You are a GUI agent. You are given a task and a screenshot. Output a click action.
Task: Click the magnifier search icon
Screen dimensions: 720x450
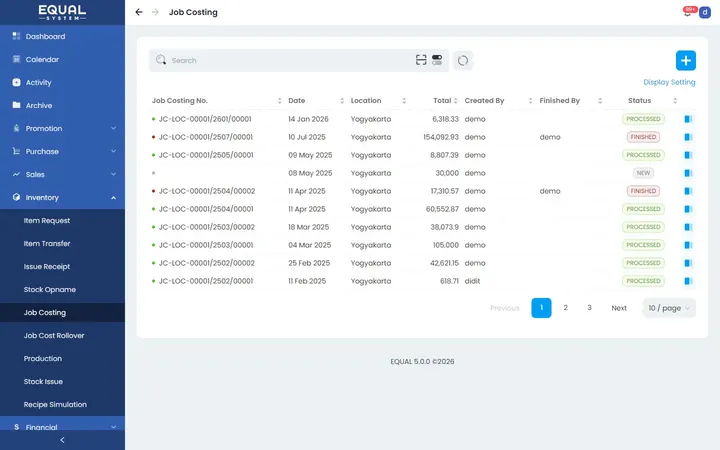click(161, 60)
